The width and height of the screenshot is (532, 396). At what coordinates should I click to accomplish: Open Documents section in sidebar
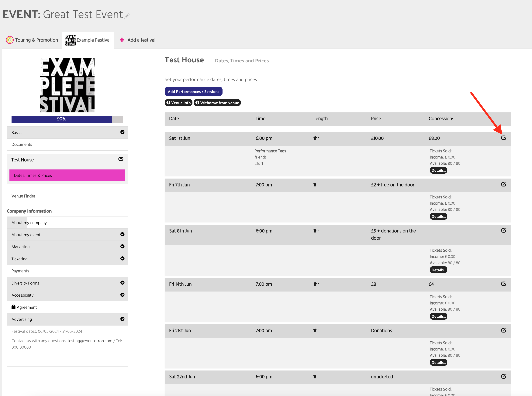[67, 145]
